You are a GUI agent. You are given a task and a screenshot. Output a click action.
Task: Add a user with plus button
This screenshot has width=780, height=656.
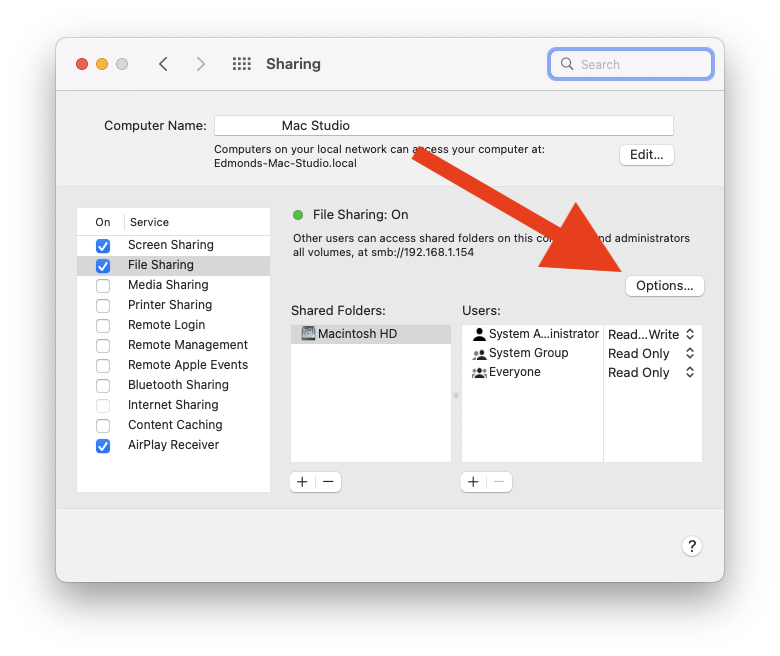[474, 481]
